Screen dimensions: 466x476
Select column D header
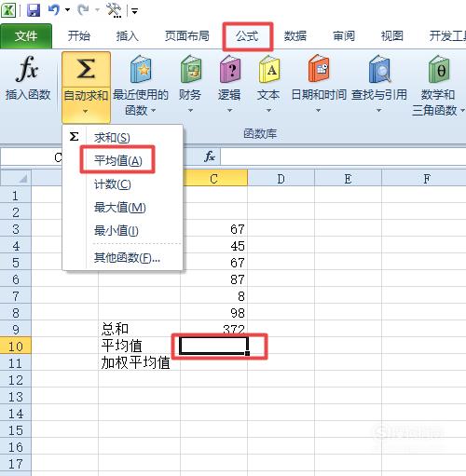pos(281,179)
